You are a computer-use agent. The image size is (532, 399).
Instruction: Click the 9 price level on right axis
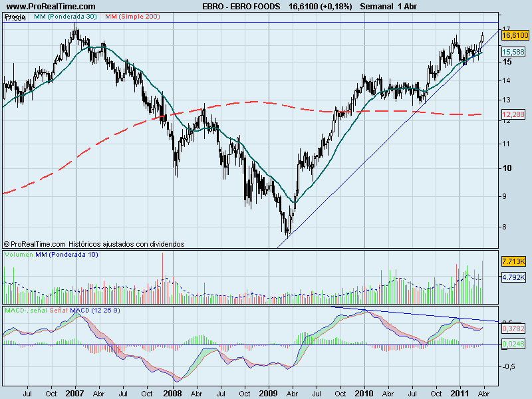[505, 196]
